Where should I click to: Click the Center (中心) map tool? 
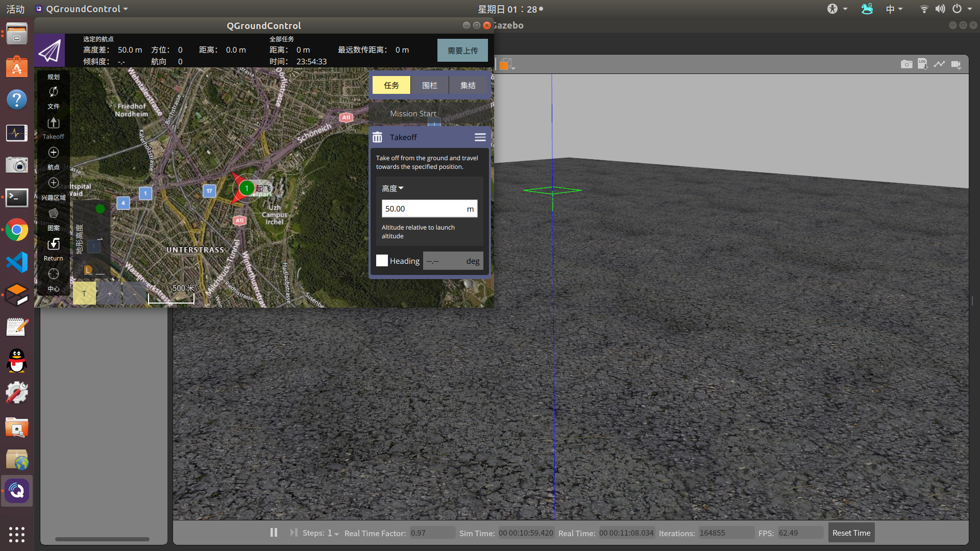53,274
